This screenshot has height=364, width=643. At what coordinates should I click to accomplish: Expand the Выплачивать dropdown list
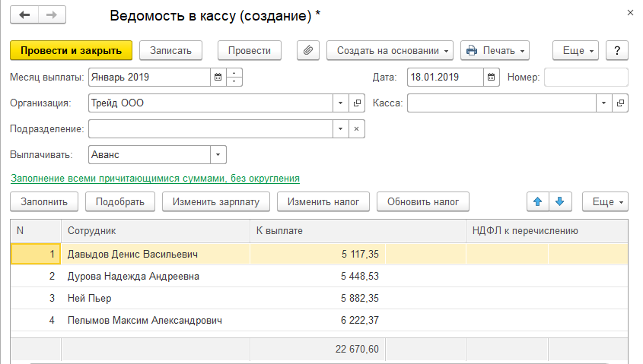218,154
